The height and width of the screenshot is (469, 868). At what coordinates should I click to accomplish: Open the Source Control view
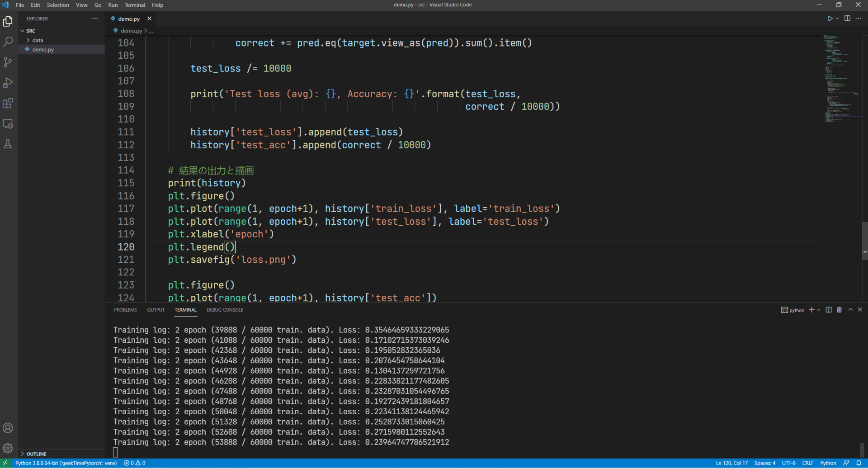pos(8,62)
